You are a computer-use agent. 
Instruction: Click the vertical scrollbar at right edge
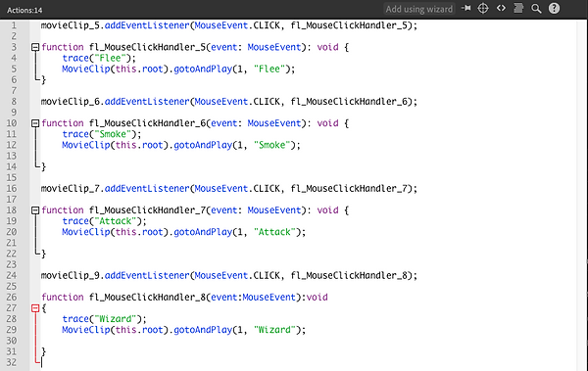(582, 195)
